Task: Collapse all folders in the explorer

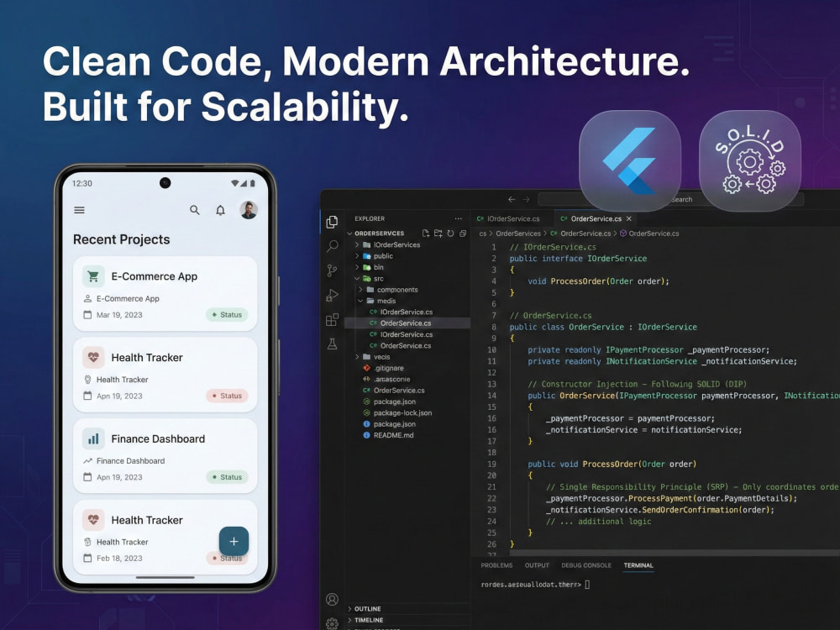Action: click(x=463, y=233)
